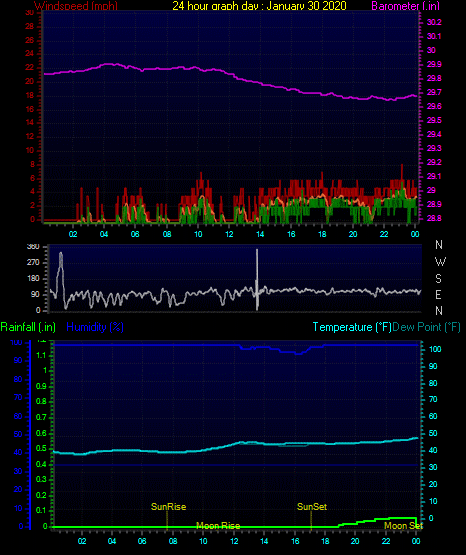The image size is (466, 555).
Task: Click the 29.9 barometer scale value
Action: 434,64
